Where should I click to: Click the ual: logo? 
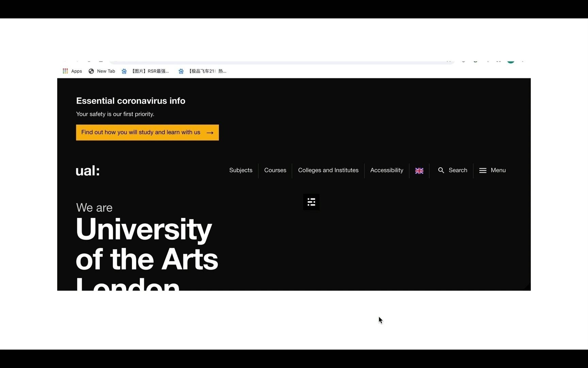point(87,171)
